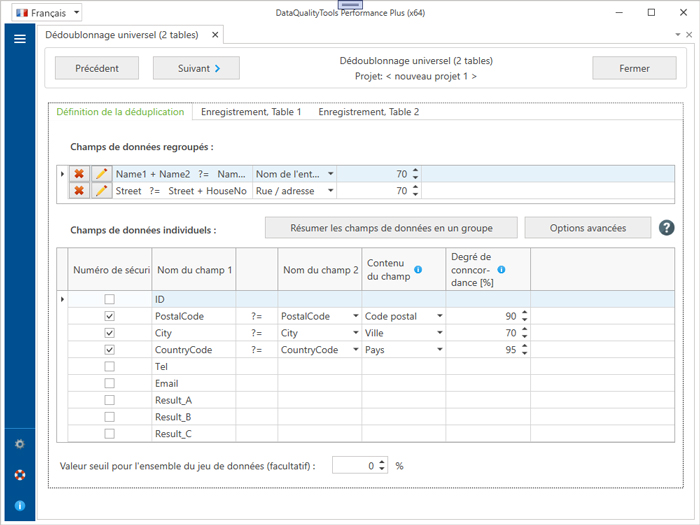Tick the Tel row checkbox
This screenshot has width=700, height=525.
pyautogui.click(x=110, y=366)
